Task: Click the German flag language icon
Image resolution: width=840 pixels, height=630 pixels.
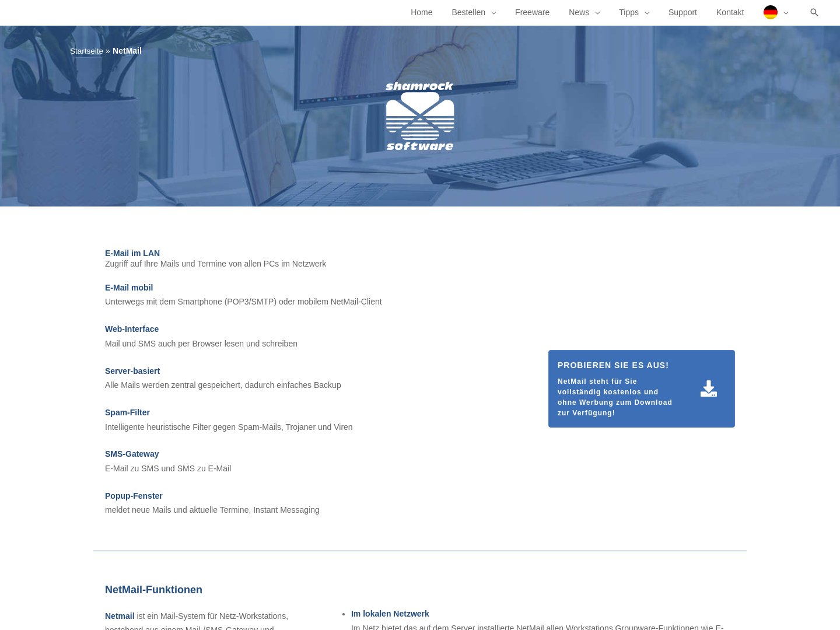Action: (x=771, y=12)
